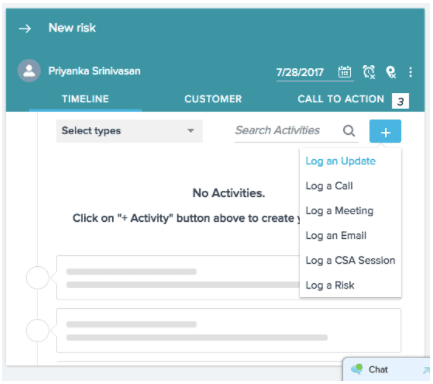The height and width of the screenshot is (384, 433).
Task: Open the three-dot more options menu
Action: (411, 72)
